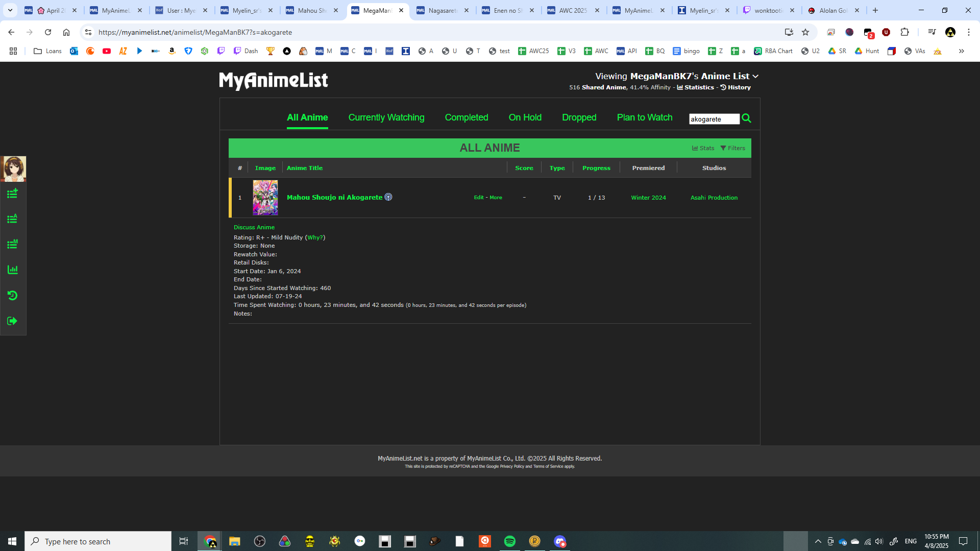
Task: Open a new browser tab
Action: pyautogui.click(x=875, y=10)
